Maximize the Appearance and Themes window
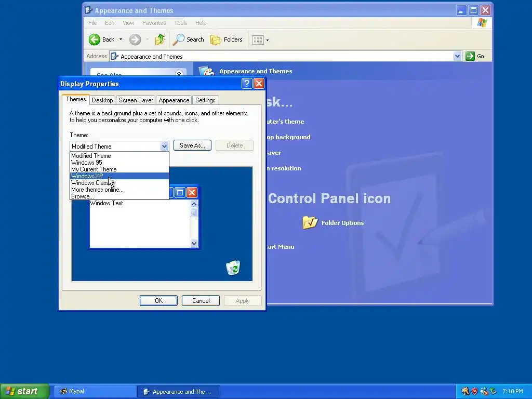The image size is (532, 399). (473, 10)
